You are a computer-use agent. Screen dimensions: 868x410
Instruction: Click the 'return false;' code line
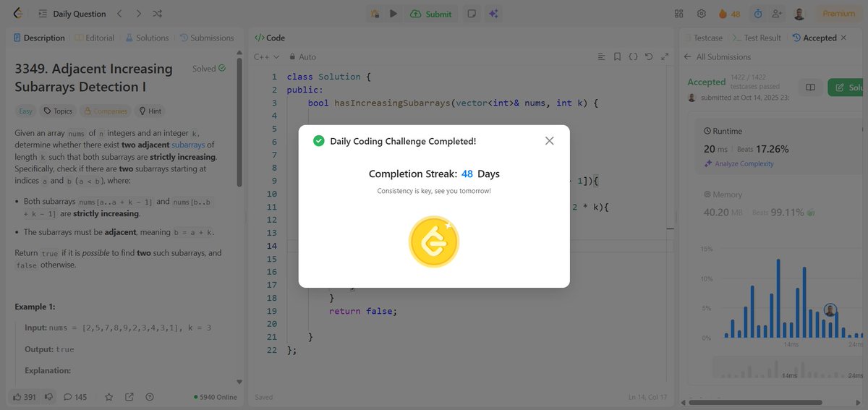[363, 311]
